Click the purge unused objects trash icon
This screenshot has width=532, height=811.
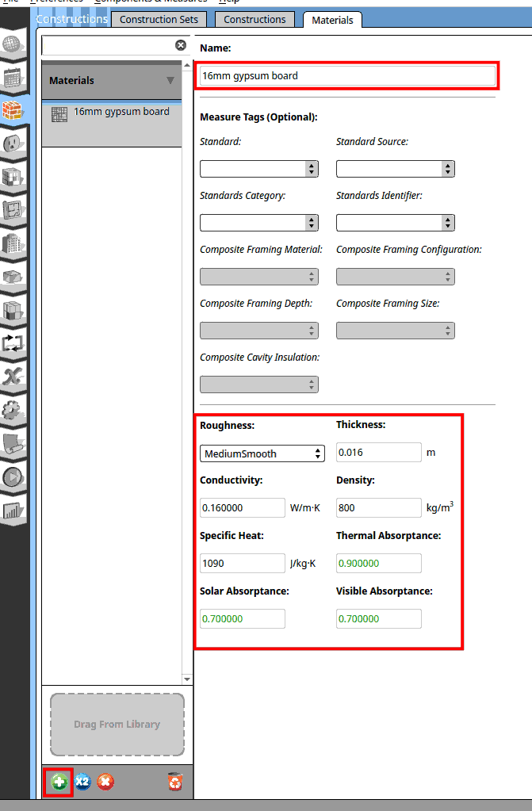click(175, 782)
